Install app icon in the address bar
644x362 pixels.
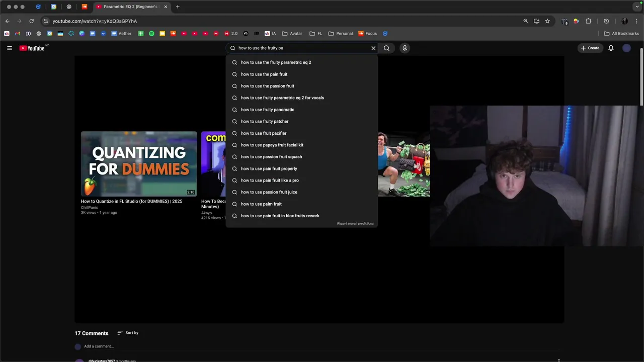click(536, 21)
